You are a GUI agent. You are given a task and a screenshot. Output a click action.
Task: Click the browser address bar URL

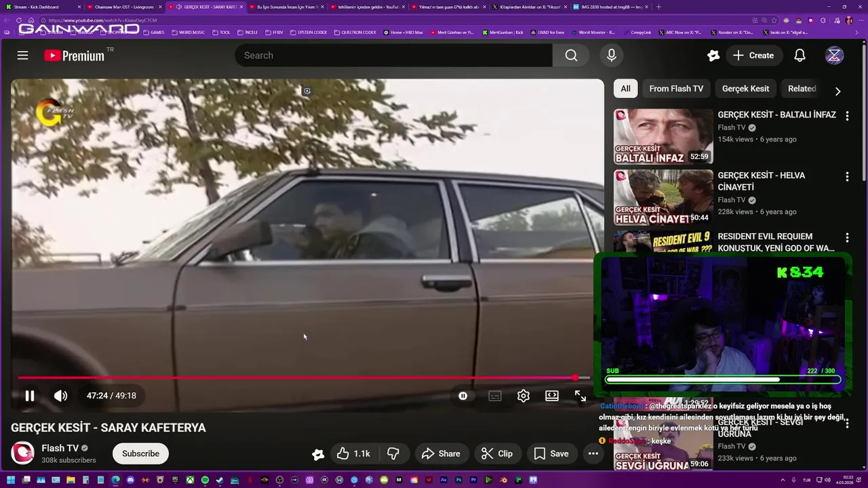coord(102,20)
